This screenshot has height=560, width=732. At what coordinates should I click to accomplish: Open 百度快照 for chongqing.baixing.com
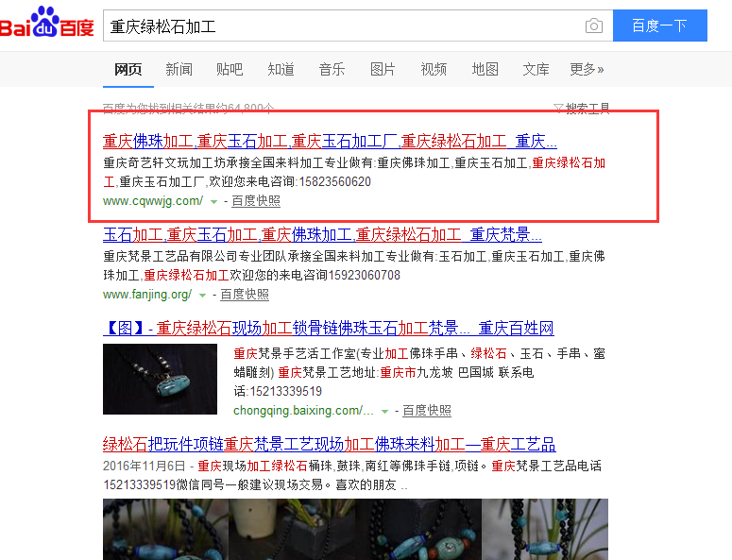pyautogui.click(x=427, y=411)
